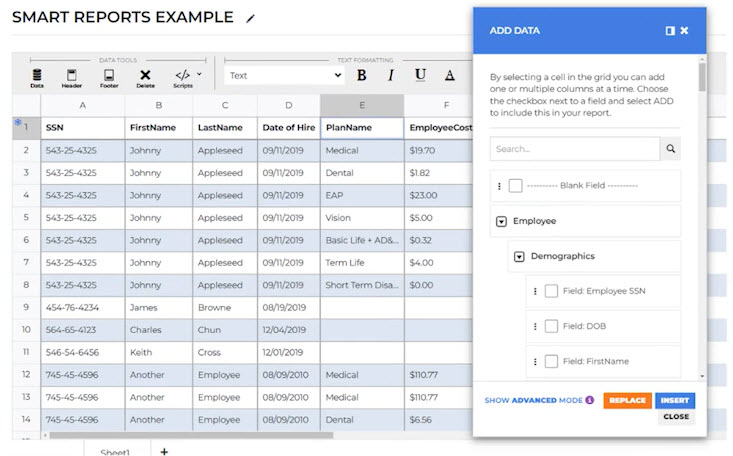733x456 pixels.
Task: Open the Data tool
Action: click(37, 76)
